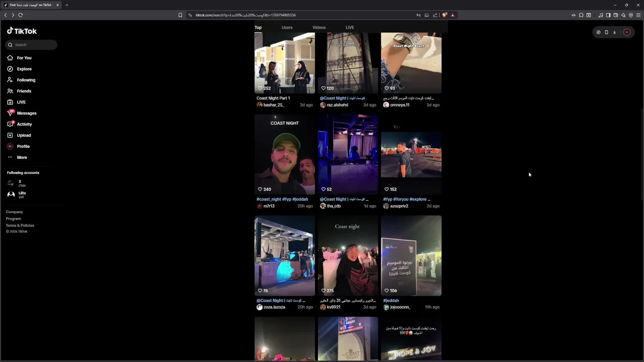
Task: Open the Coast Night Part 1 video
Action: (285, 63)
